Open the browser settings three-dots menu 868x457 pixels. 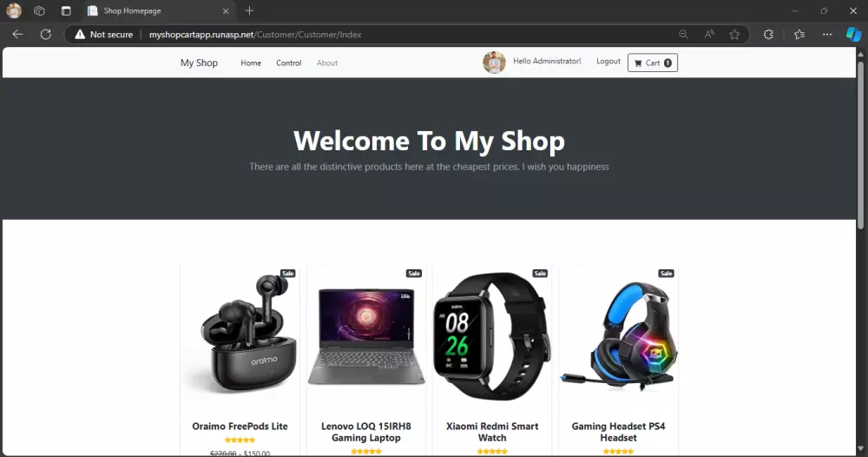(x=827, y=35)
